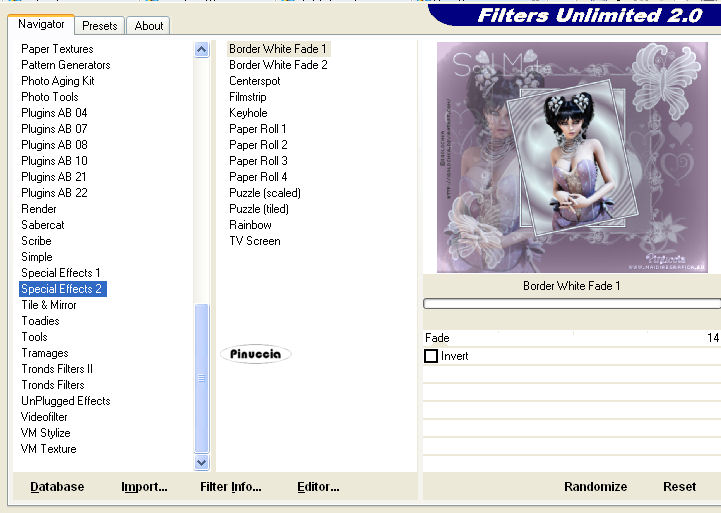The width and height of the screenshot is (721, 513).
Task: Select the Videofilter category
Action: coord(44,417)
